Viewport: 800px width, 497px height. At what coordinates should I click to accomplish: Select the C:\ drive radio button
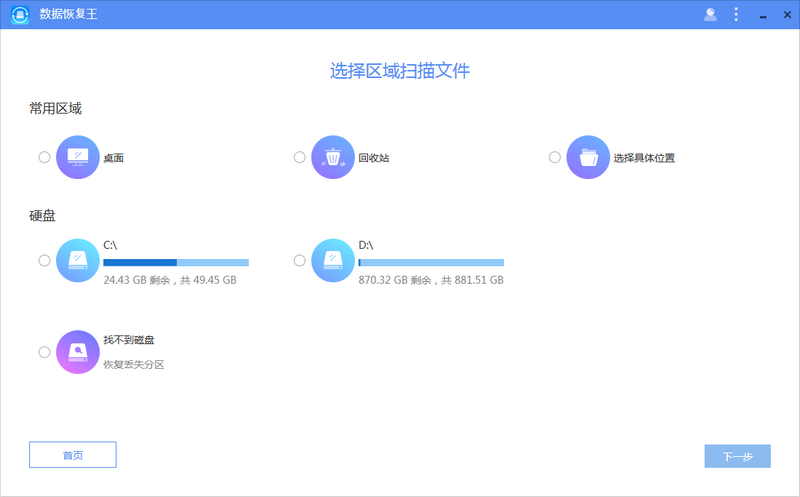tap(44, 260)
